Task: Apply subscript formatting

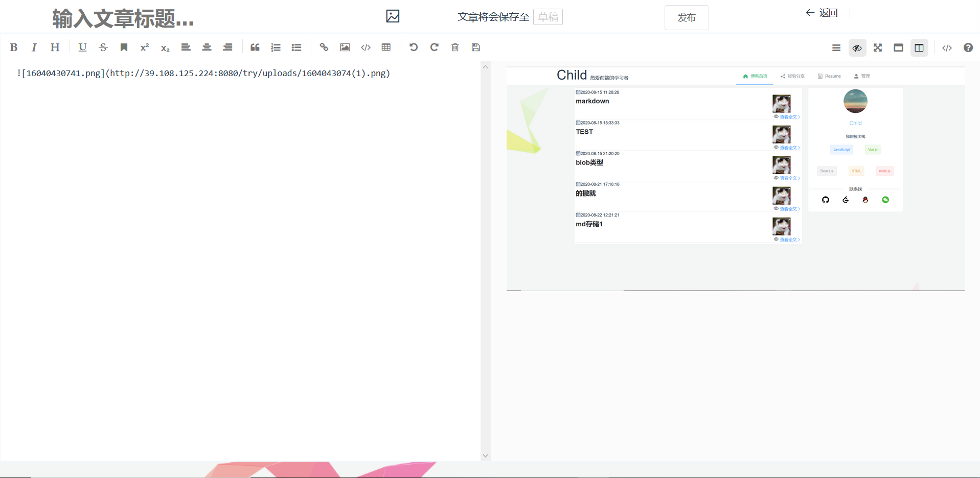Action: (165, 47)
